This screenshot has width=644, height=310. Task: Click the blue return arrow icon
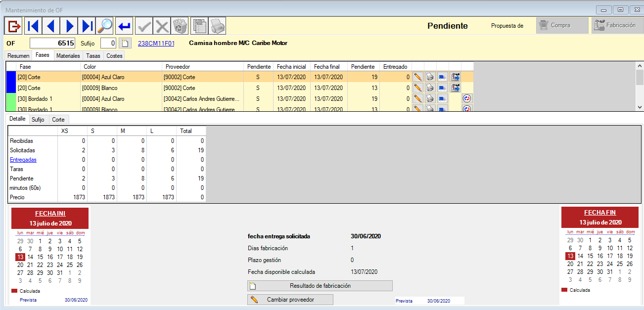click(x=125, y=26)
